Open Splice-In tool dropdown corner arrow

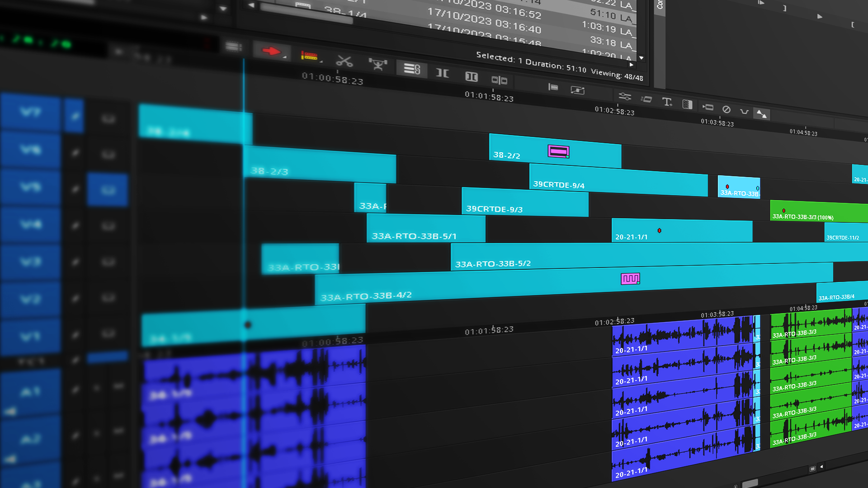[284, 57]
